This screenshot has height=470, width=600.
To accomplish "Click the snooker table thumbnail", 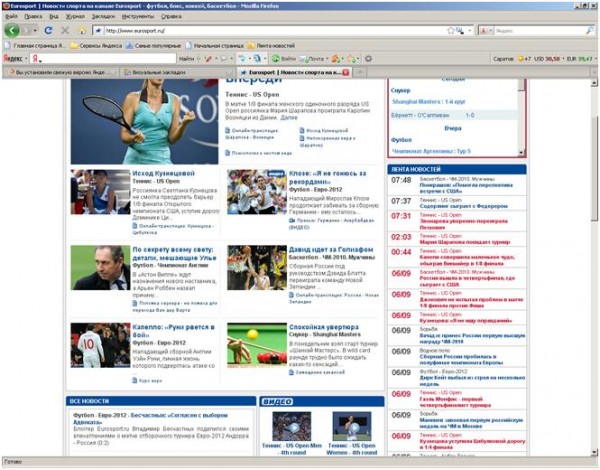I will [257, 346].
